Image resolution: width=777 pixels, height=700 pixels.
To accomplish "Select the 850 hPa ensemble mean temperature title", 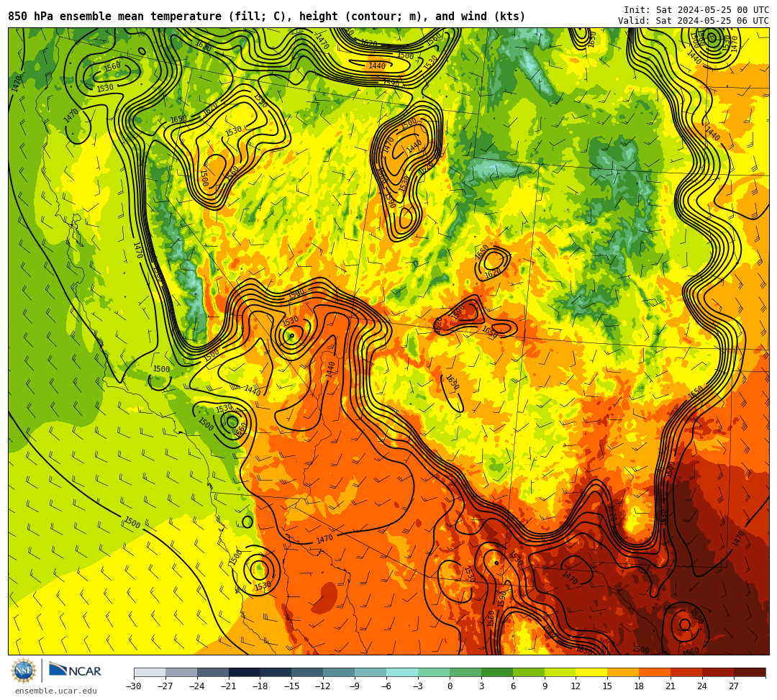I will pyautogui.click(x=267, y=17).
